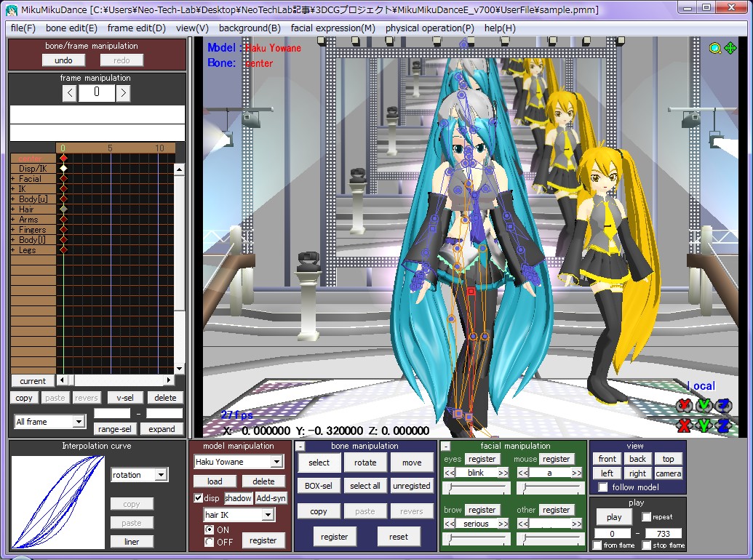Image resolution: width=753 pixels, height=560 pixels.
Task: Open the physical operation(P) menu
Action: [430, 28]
